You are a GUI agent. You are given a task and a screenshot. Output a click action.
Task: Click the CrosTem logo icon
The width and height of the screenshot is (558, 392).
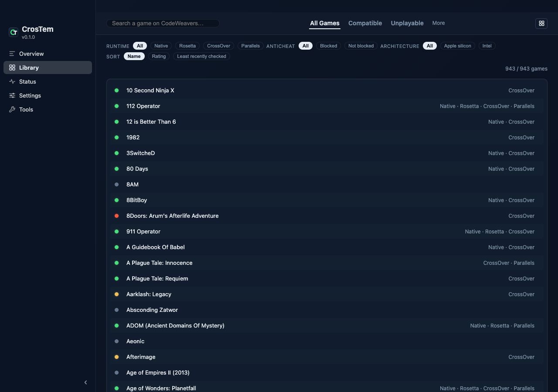point(14,32)
